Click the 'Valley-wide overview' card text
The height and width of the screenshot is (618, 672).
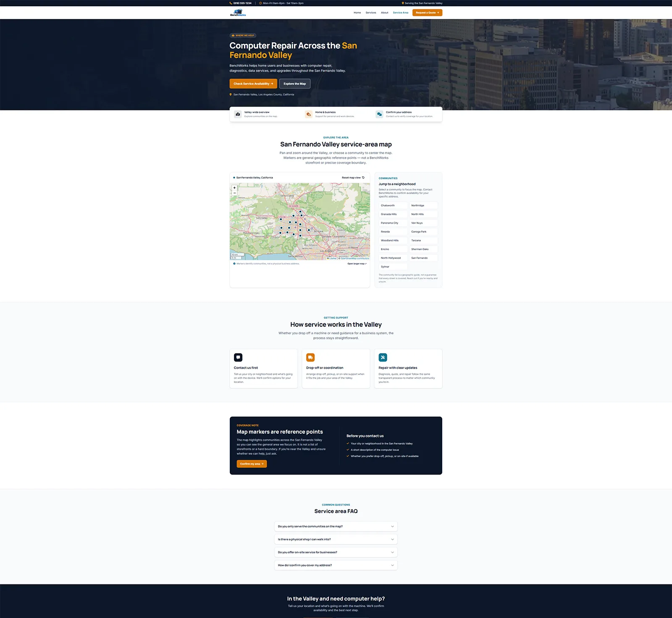click(257, 112)
